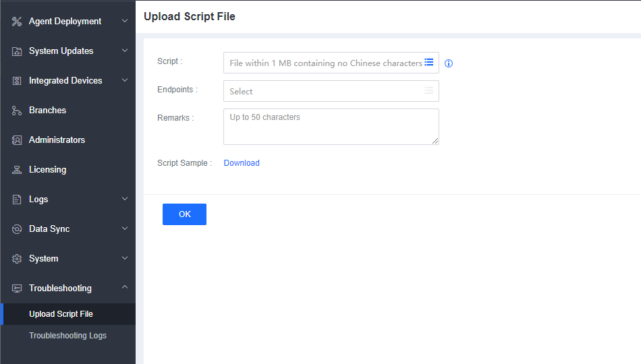Expand the Logs menu chevron
The width and height of the screenshot is (641, 364).
coord(125,200)
